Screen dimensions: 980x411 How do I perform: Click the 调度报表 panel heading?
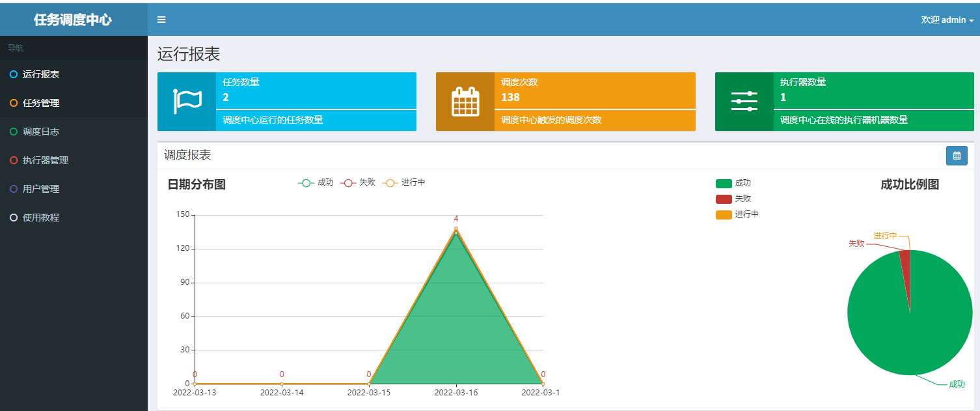click(187, 155)
